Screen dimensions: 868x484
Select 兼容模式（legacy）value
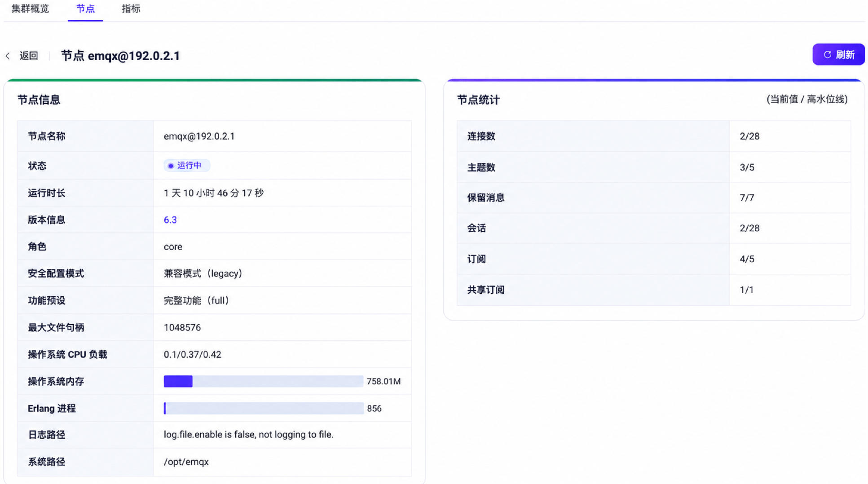coord(203,273)
